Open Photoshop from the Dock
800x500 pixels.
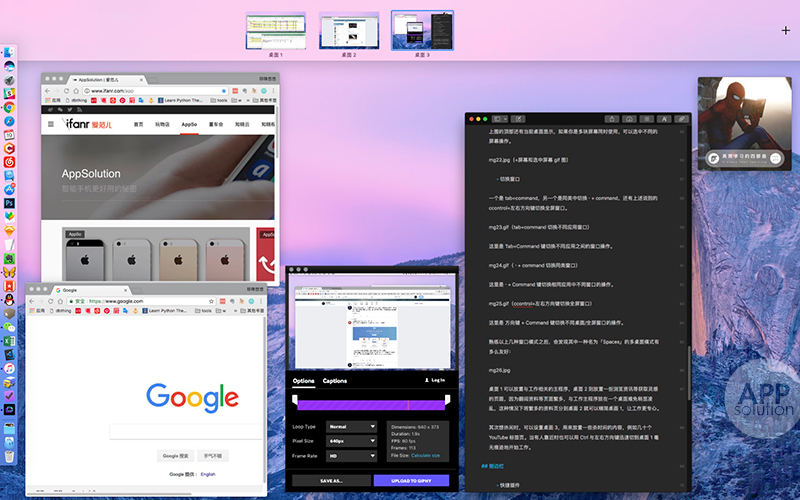(8, 201)
